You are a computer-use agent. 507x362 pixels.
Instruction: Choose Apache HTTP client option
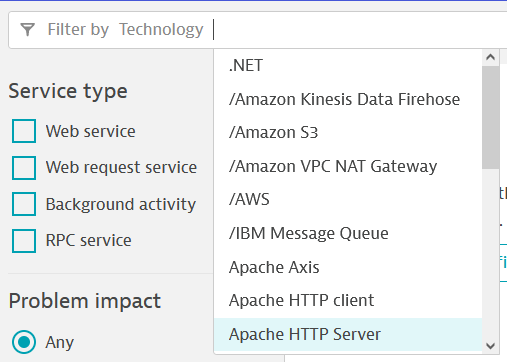tap(348, 300)
